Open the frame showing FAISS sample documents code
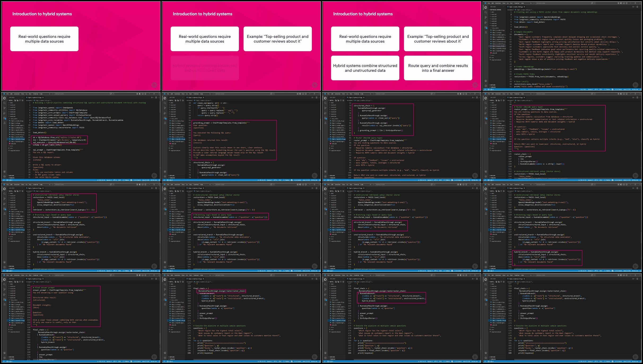Screen dimensions: 643x364 click(562, 46)
